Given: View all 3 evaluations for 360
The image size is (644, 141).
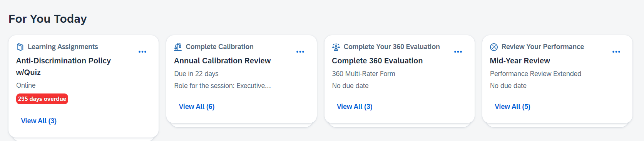Looking at the screenshot, I should 355,107.
